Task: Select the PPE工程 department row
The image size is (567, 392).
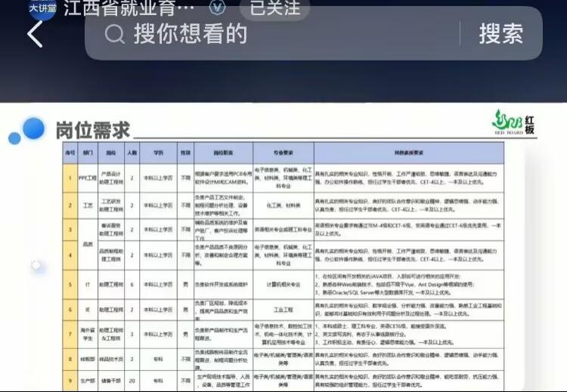Action: pos(88,177)
